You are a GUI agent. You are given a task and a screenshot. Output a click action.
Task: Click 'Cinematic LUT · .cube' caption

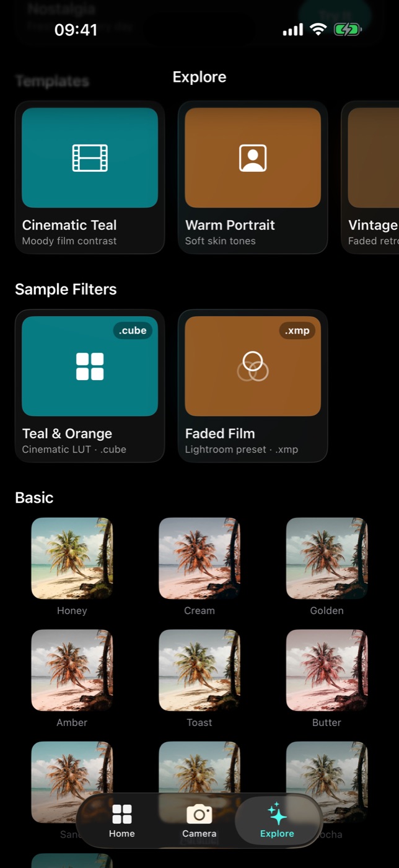[x=74, y=449]
